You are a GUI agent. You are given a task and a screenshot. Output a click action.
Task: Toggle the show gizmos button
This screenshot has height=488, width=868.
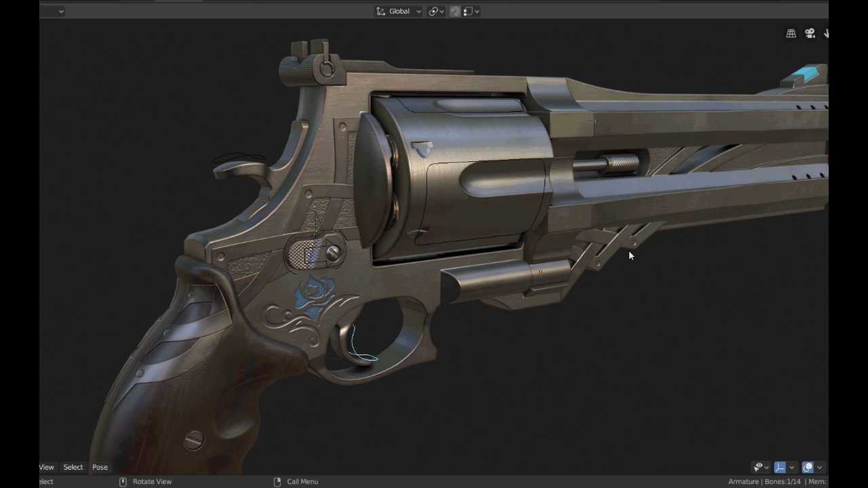[780, 467]
